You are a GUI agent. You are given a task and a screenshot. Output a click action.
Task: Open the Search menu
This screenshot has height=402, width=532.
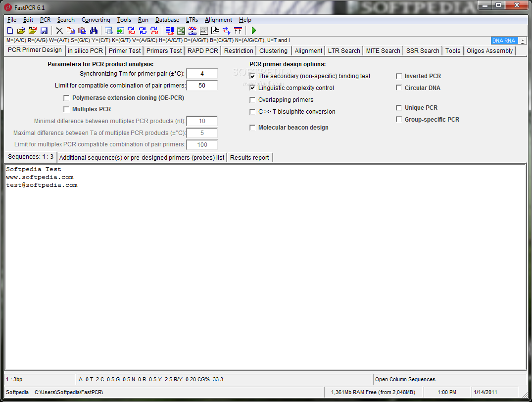tap(66, 20)
